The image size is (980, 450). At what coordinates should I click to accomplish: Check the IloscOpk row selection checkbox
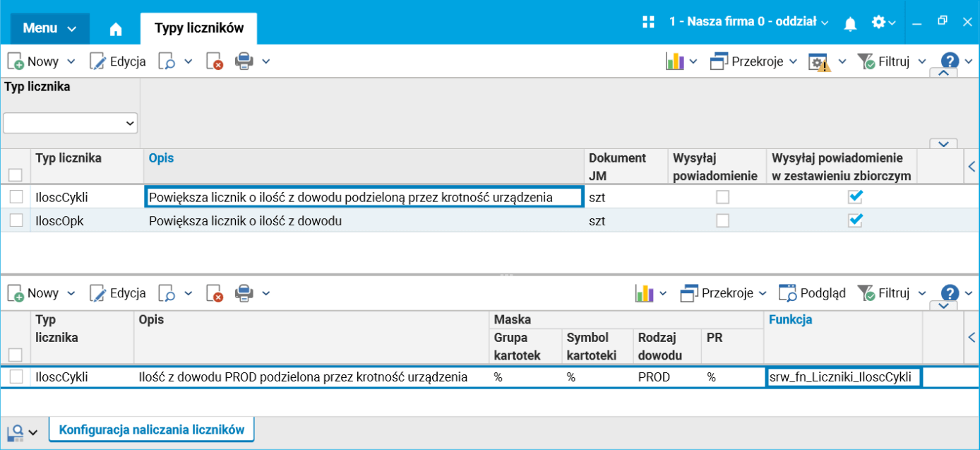pyautogui.click(x=16, y=221)
